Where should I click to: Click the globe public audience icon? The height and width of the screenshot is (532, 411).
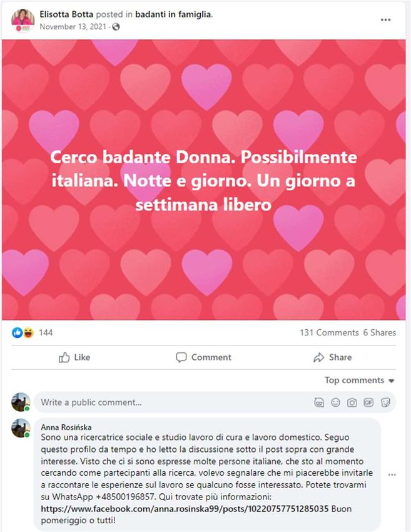pyautogui.click(x=116, y=27)
